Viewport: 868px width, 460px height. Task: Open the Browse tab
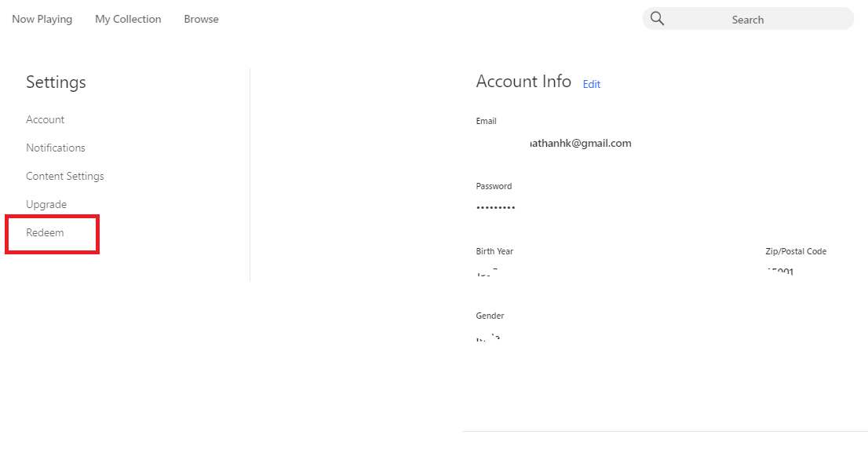click(x=201, y=19)
